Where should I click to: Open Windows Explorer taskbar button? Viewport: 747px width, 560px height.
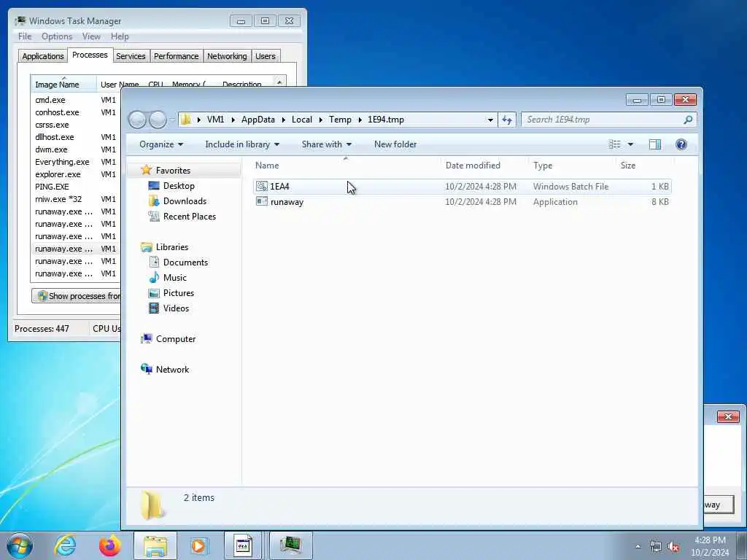pyautogui.click(x=155, y=545)
